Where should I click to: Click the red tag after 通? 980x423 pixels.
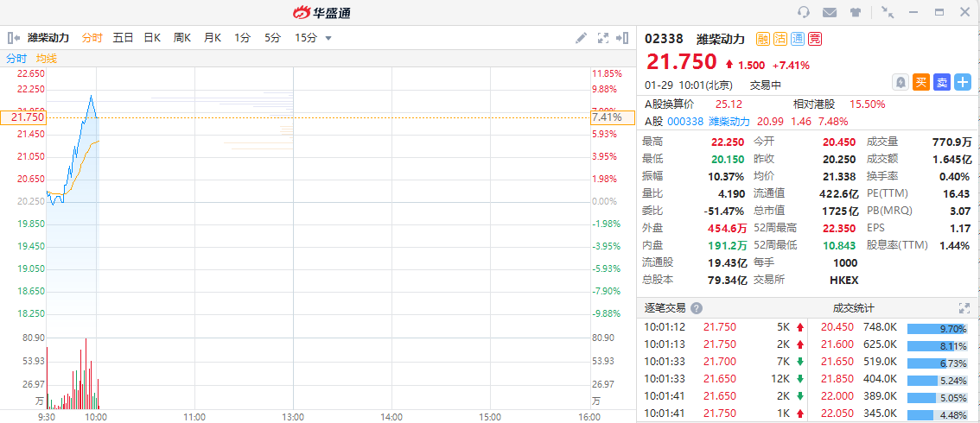click(x=814, y=39)
